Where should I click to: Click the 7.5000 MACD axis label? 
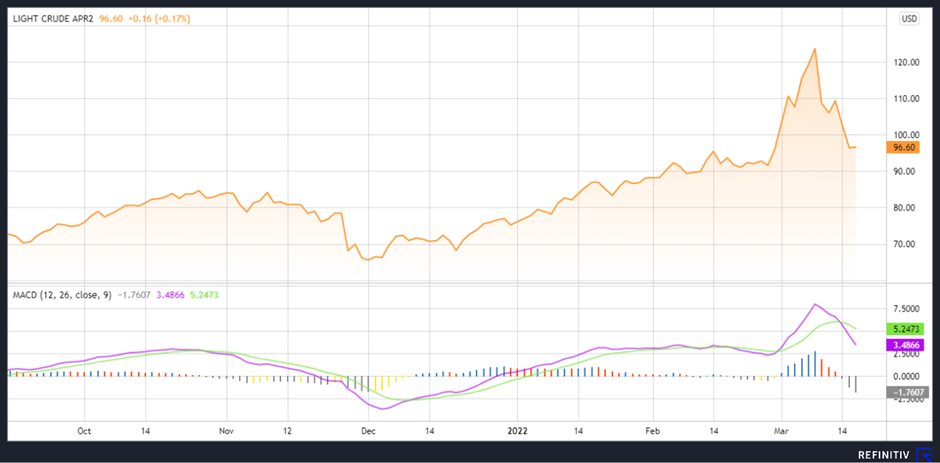[x=905, y=308]
